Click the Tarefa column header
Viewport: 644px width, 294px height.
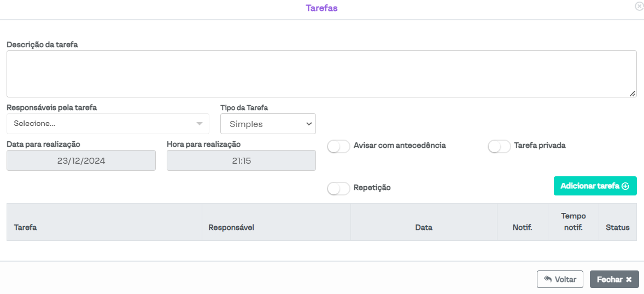tap(26, 227)
